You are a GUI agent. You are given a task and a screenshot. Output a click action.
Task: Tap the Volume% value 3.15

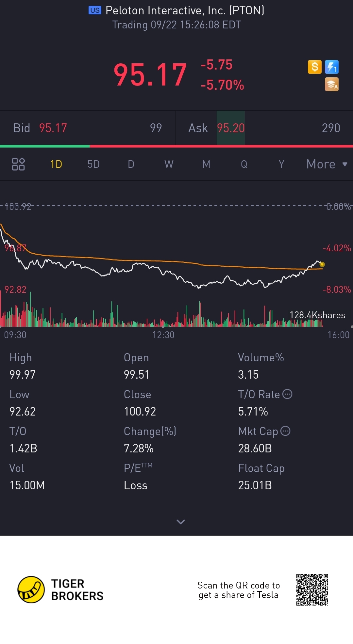(x=248, y=375)
